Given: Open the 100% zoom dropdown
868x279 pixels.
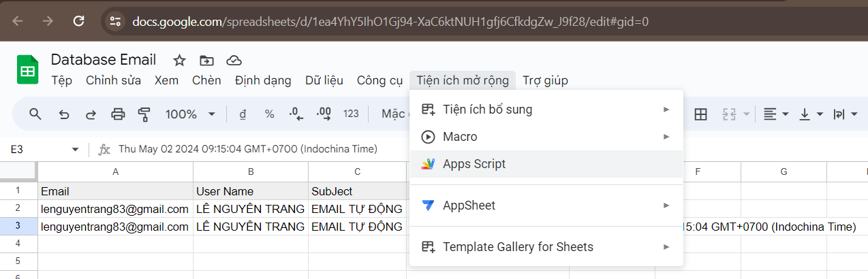Looking at the screenshot, I should [x=190, y=114].
